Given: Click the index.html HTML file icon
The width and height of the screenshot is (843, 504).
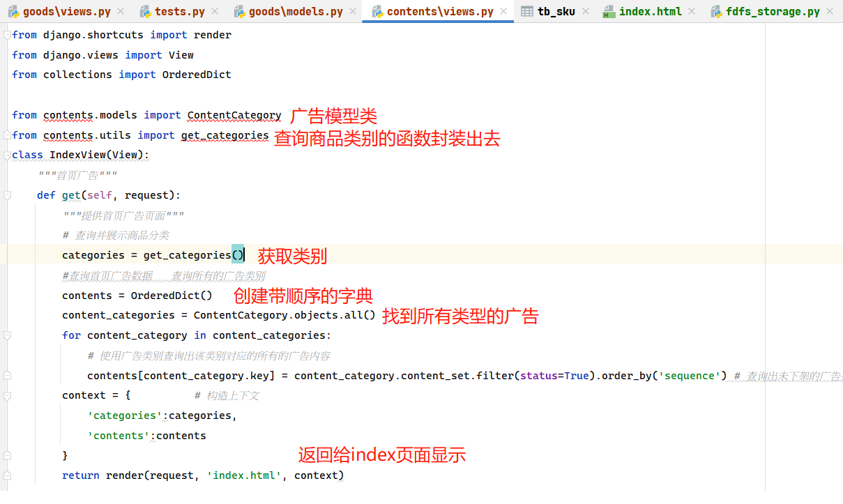Looking at the screenshot, I should point(609,11).
